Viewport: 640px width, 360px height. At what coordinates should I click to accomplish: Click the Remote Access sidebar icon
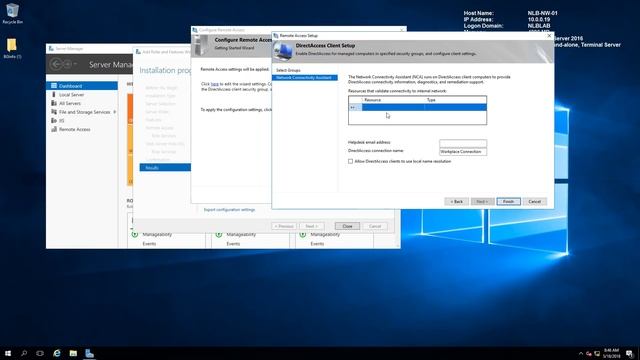pyautogui.click(x=54, y=129)
